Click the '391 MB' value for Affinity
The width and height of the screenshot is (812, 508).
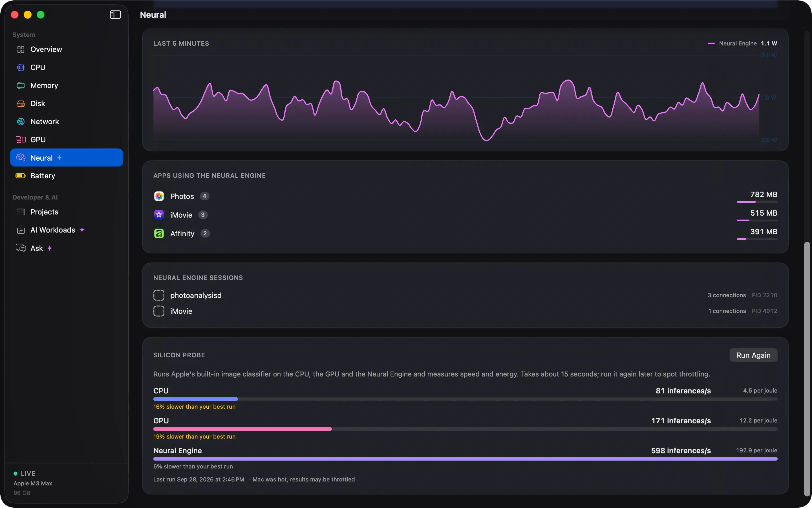764,232
